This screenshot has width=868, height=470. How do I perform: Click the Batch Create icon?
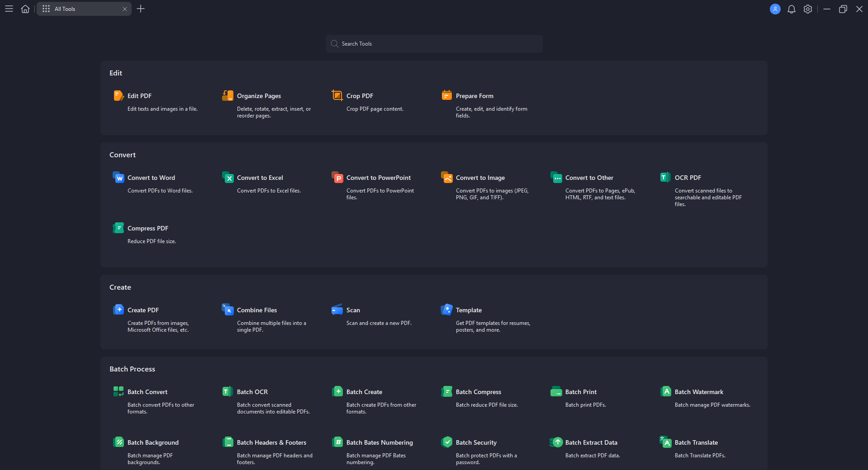tap(337, 391)
